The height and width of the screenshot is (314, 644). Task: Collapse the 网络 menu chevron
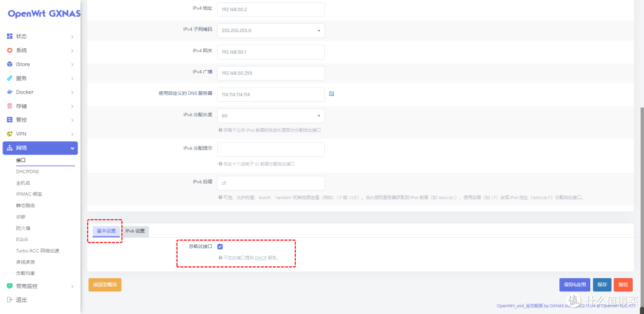(x=72, y=148)
